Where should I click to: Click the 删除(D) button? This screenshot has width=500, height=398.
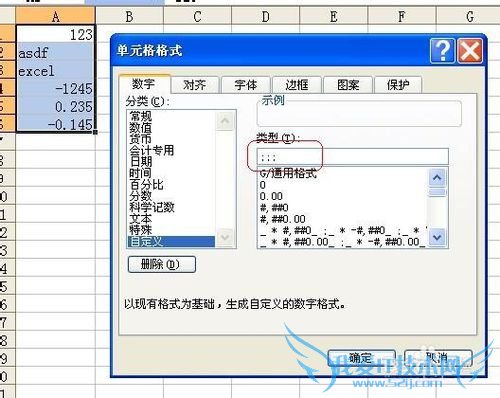click(162, 265)
